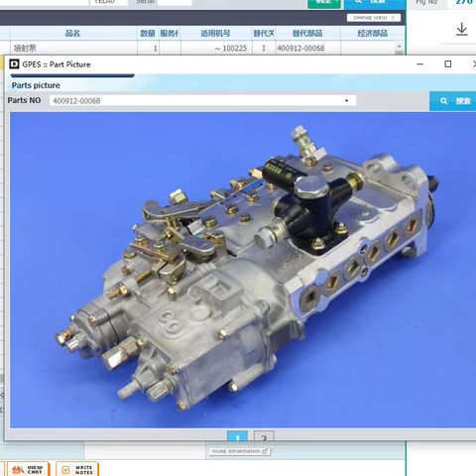
Task: Click the download arrow icon
Action: point(462,30)
